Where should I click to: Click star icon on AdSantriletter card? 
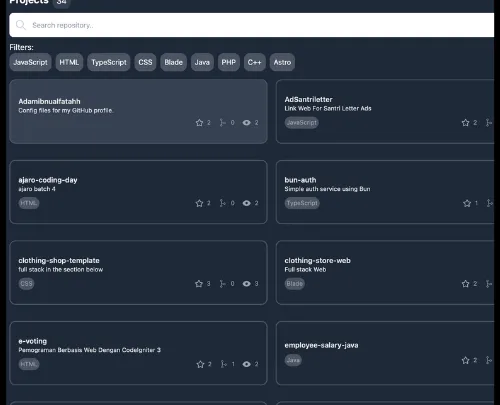[x=466, y=123]
